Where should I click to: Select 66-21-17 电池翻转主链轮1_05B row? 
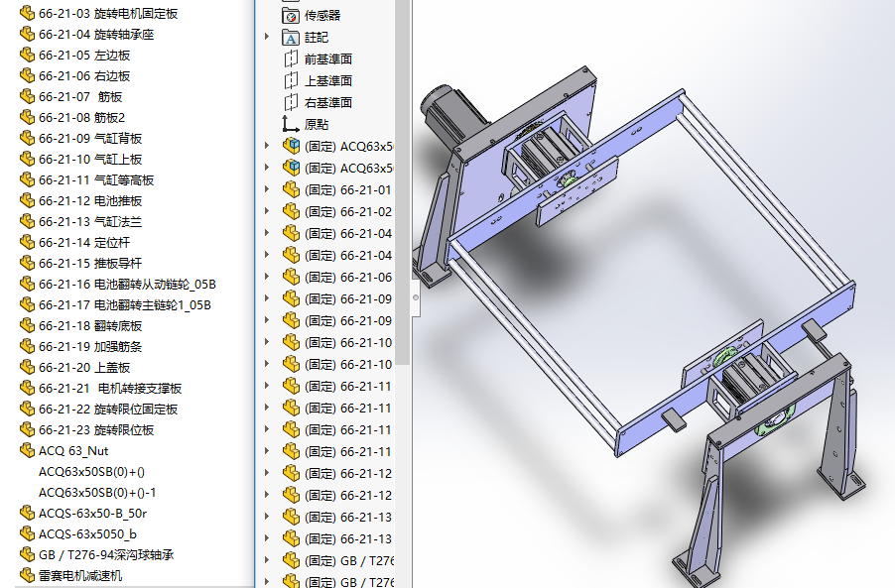pos(115,305)
